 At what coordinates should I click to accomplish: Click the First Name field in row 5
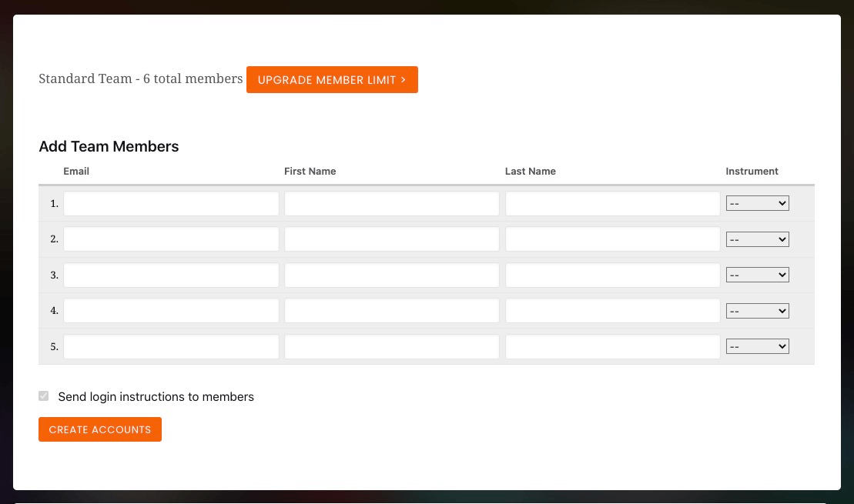pos(392,346)
